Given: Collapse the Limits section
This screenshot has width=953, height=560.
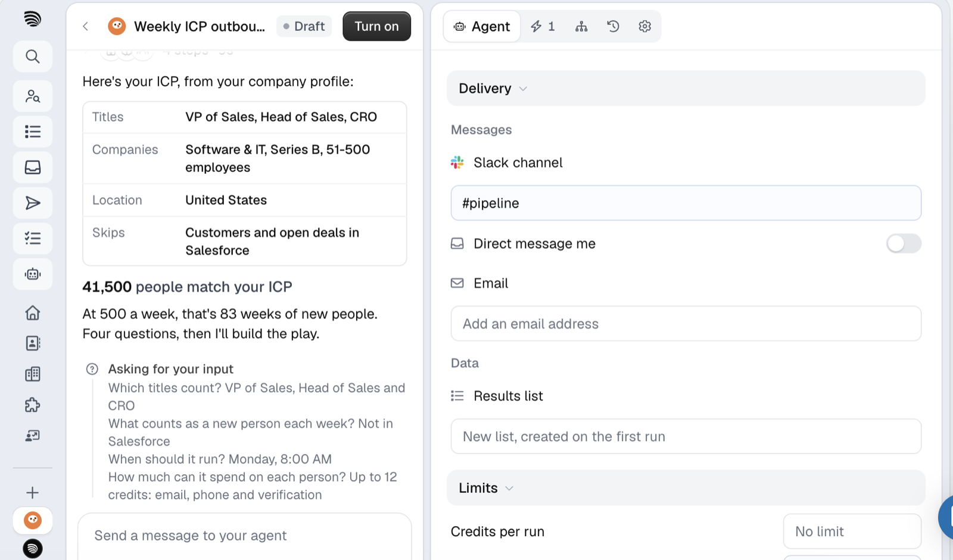Looking at the screenshot, I should pos(686,488).
